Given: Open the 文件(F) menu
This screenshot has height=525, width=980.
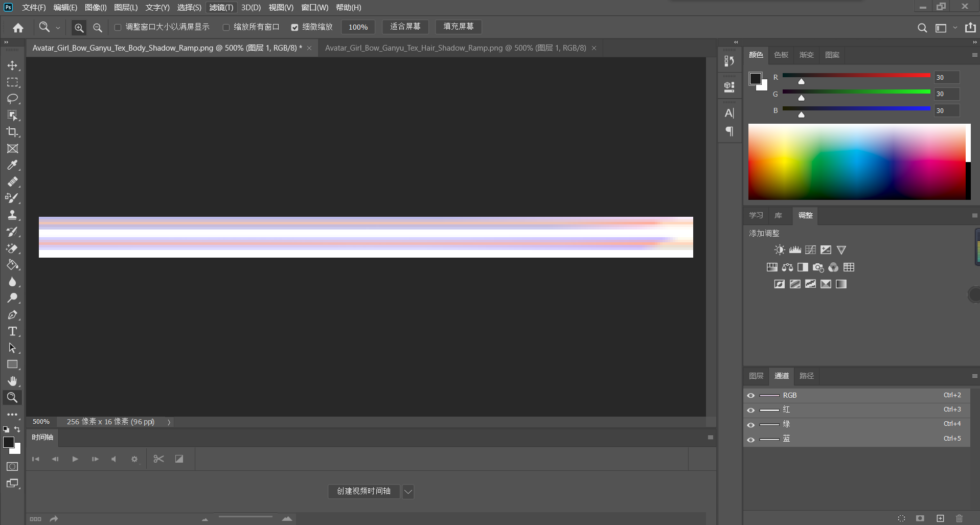Looking at the screenshot, I should (34, 8).
